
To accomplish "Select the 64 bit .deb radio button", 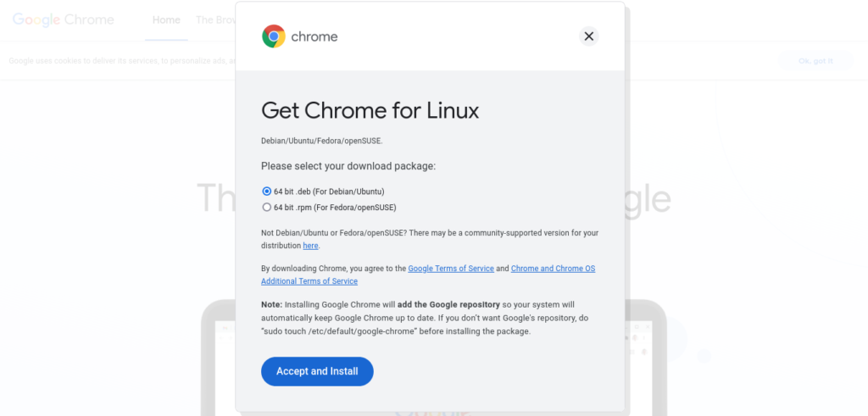I will [x=267, y=191].
